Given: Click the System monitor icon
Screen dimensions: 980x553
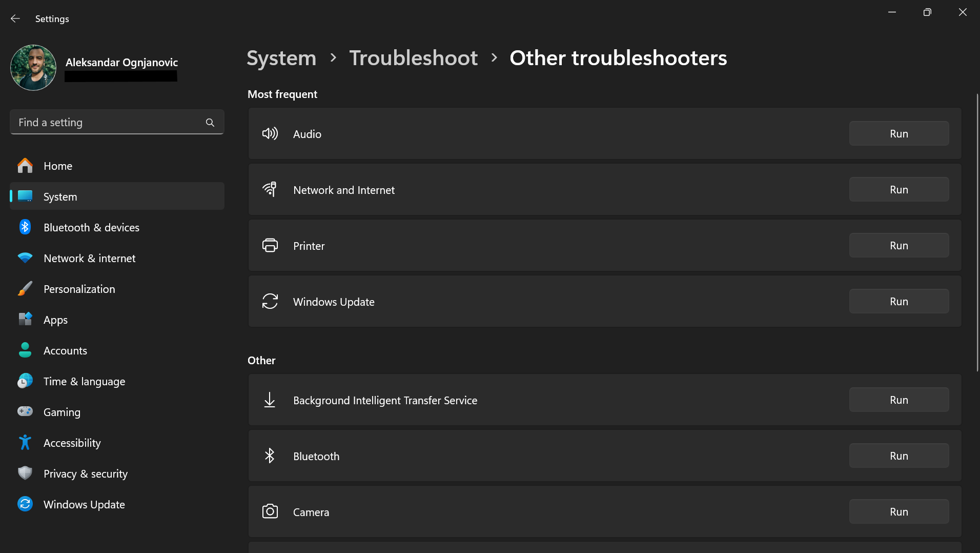Looking at the screenshot, I should pos(25,196).
